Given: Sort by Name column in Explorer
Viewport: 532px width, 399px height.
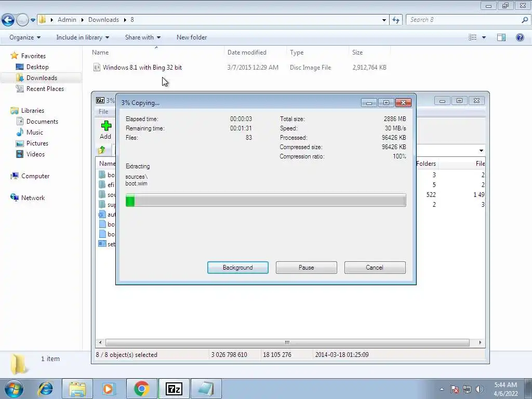Looking at the screenshot, I should pos(100,52).
